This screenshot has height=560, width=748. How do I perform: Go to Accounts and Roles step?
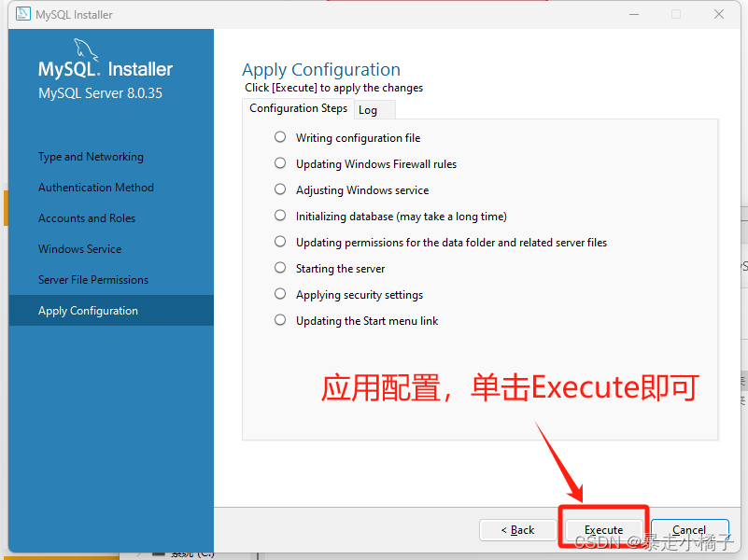tap(87, 218)
